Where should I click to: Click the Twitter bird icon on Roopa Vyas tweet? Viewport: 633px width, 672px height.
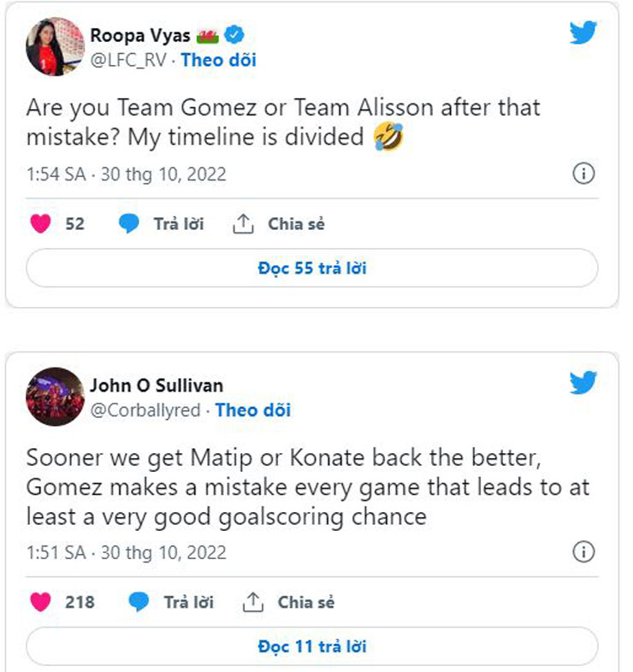[x=583, y=32]
